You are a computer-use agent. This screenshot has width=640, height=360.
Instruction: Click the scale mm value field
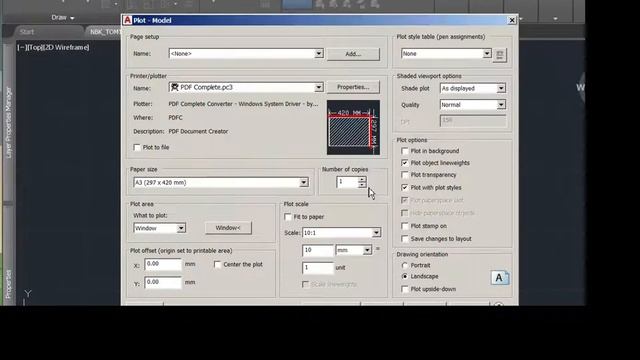point(318,250)
